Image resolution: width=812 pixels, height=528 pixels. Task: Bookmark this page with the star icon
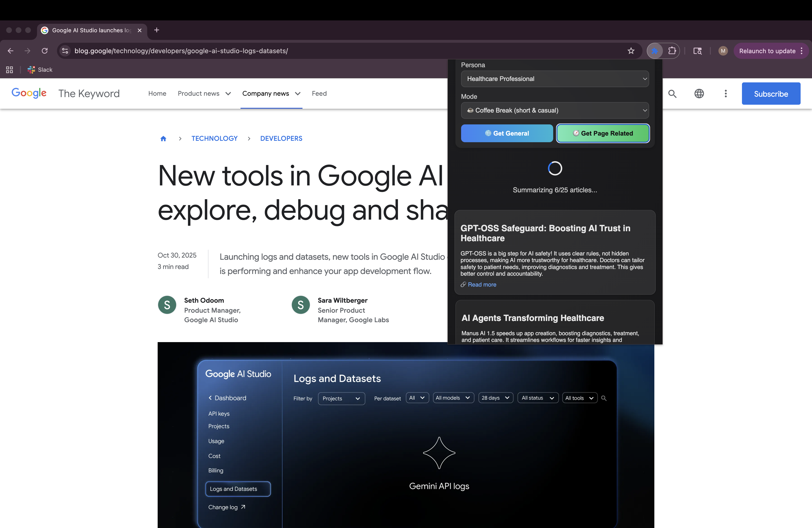(x=631, y=51)
